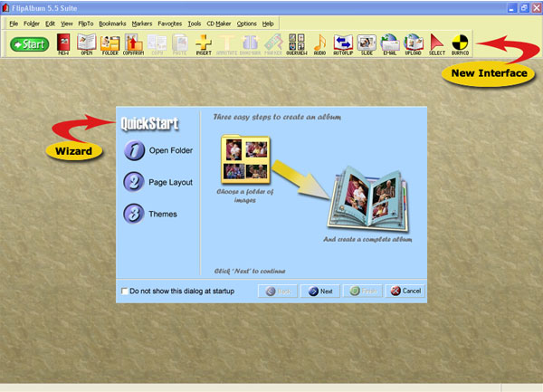This screenshot has height=392, width=543.
Task: Open the OVERVIEW thumbnails icon
Action: coord(297,44)
